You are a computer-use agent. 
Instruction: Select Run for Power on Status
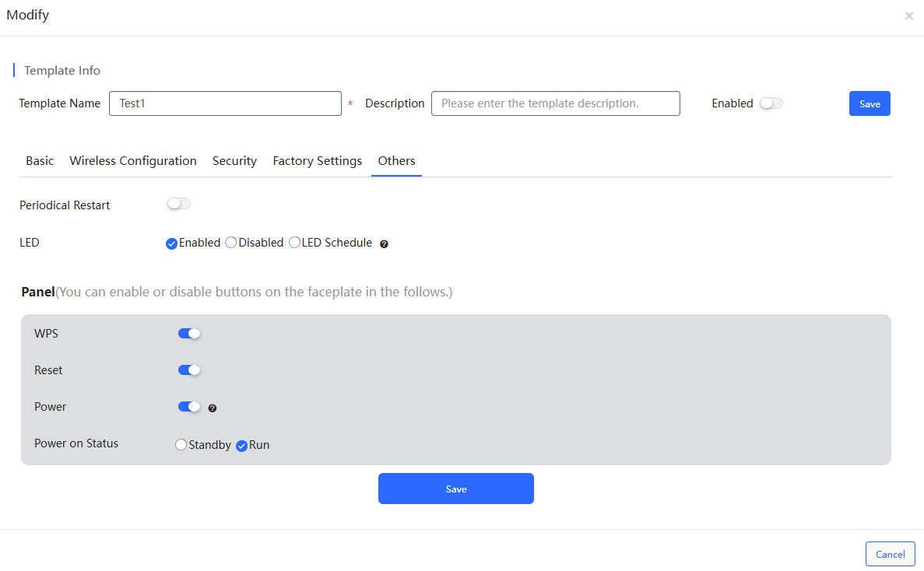[x=242, y=446]
